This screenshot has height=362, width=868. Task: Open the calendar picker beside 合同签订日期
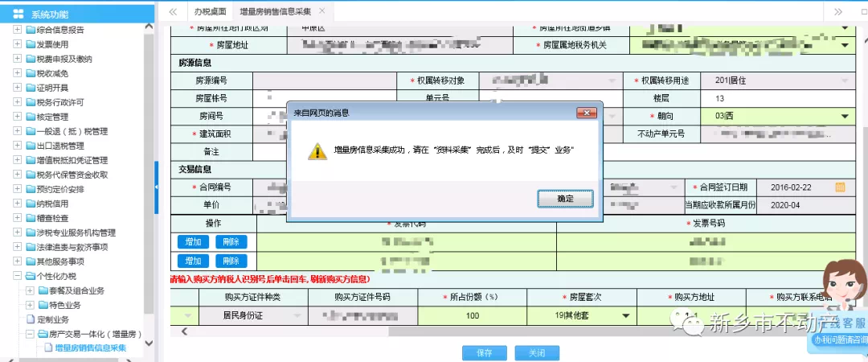840,187
